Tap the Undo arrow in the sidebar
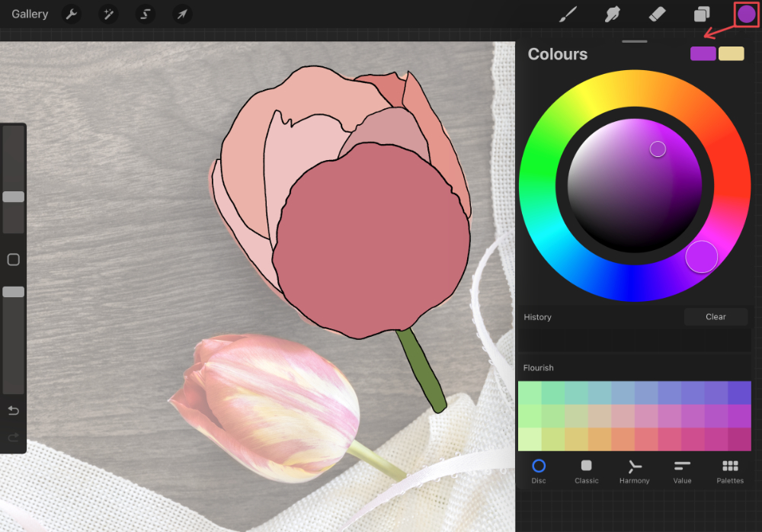Viewport: 762px width, 532px height. pyautogui.click(x=12, y=410)
